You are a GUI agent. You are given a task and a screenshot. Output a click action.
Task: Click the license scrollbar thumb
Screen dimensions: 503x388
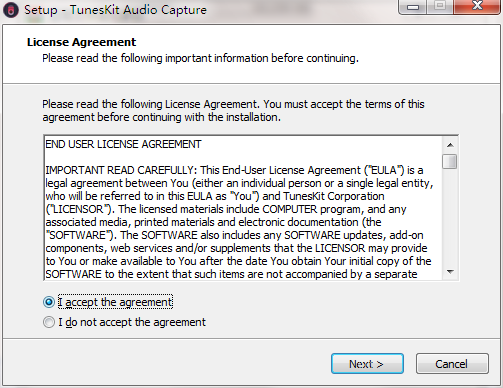[450, 162]
